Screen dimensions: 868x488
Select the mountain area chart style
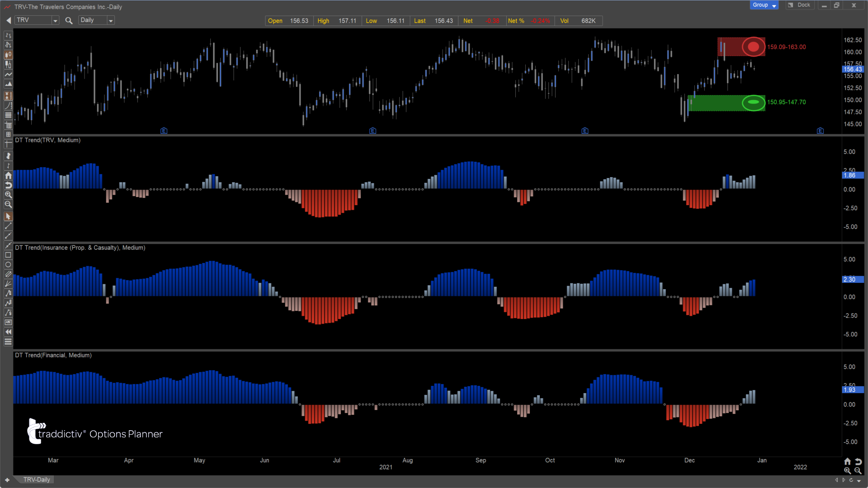[x=8, y=84]
